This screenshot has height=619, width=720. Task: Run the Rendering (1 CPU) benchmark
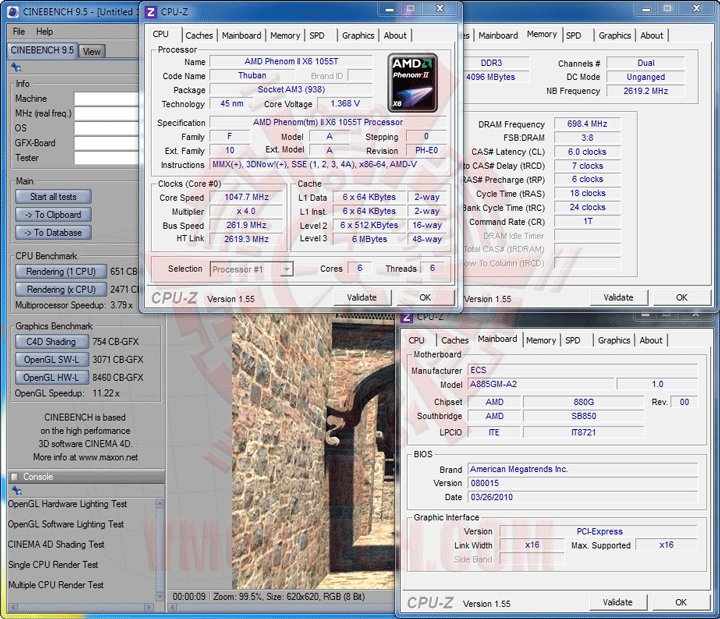(61, 271)
